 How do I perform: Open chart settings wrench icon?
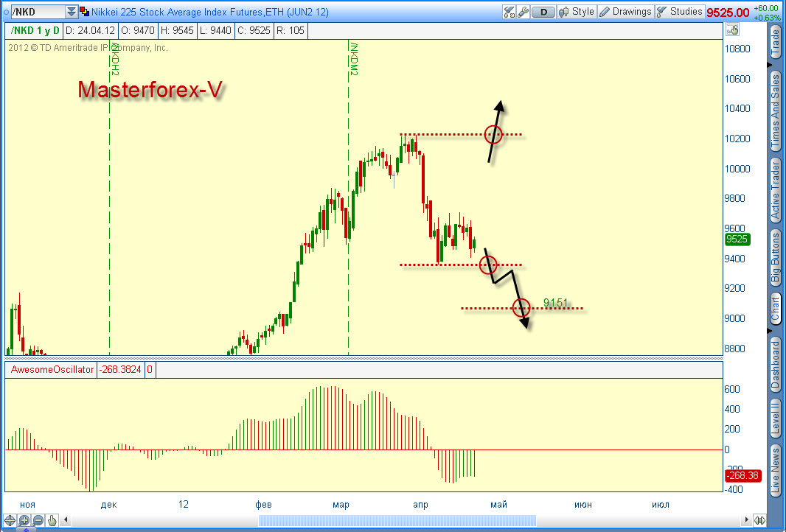click(x=523, y=12)
